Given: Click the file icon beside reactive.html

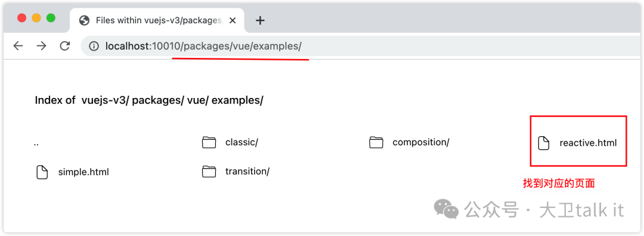Looking at the screenshot, I should (543, 143).
